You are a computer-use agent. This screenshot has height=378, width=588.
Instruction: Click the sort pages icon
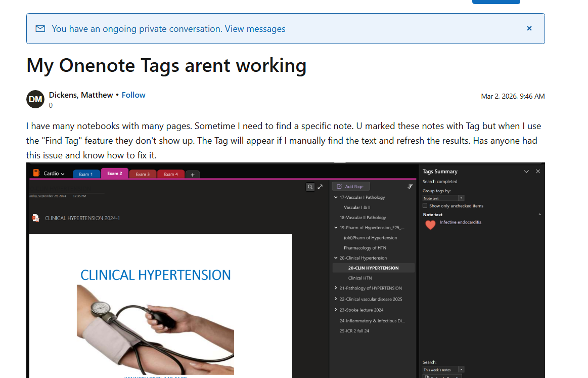coord(410,187)
